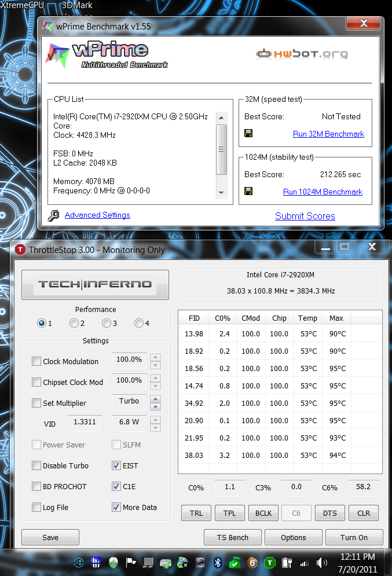Click the green music note tray icon

tap(235, 563)
